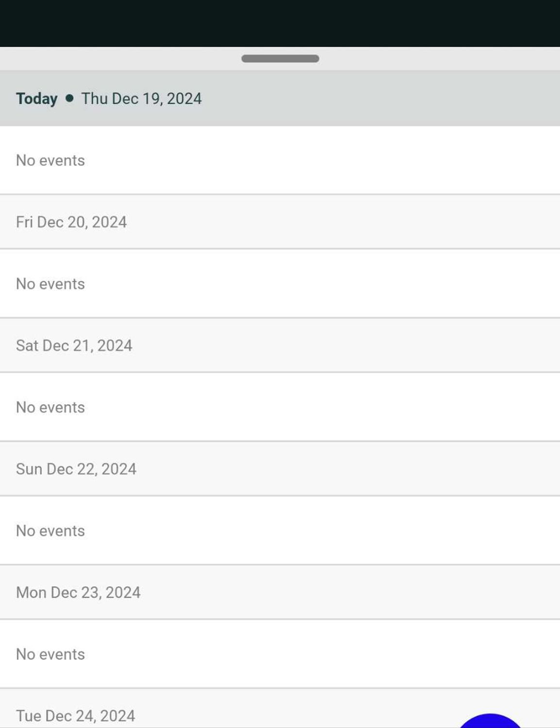The width and height of the screenshot is (560, 728).
Task: Click "Sun" in the Dec 22 header
Action: click(29, 469)
